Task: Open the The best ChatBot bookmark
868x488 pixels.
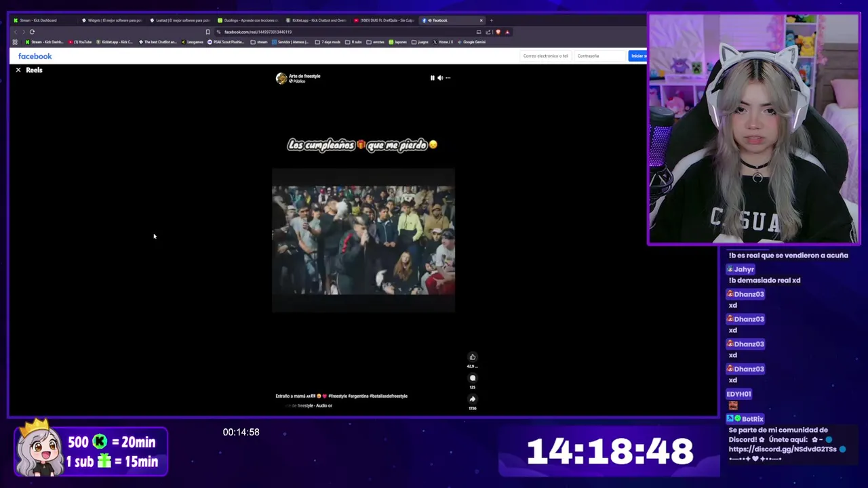Action: coord(157,42)
